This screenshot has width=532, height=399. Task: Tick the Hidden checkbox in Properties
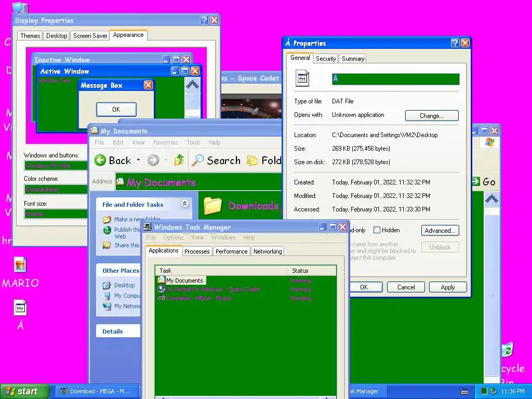pyautogui.click(x=377, y=230)
